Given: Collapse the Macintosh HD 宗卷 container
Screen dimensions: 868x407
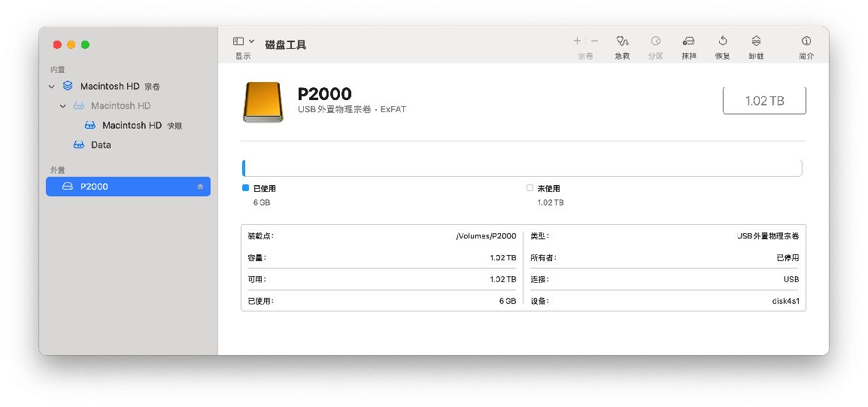Looking at the screenshot, I should click(x=51, y=87).
